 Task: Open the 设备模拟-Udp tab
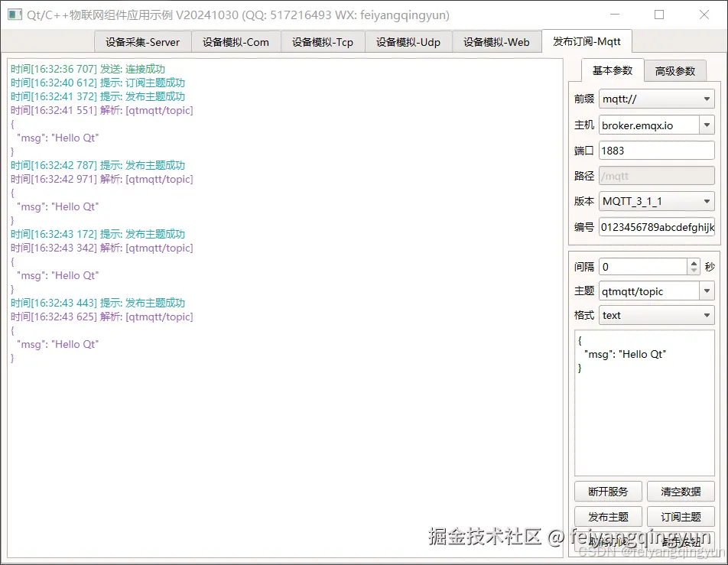click(409, 42)
